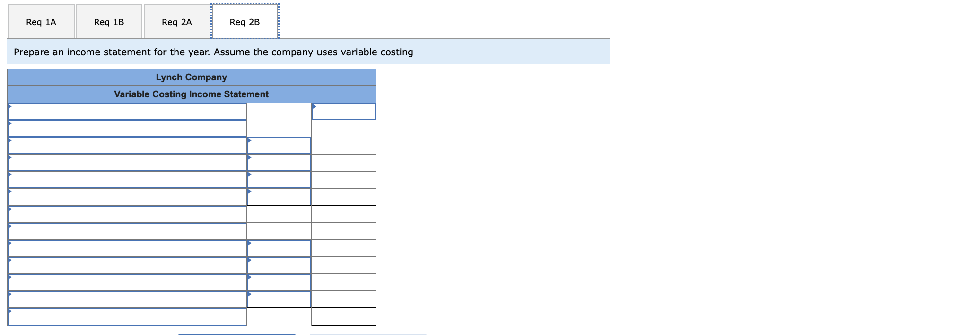Open the twelfth row's label dropdown
This screenshot has width=980, height=335.
(127, 299)
